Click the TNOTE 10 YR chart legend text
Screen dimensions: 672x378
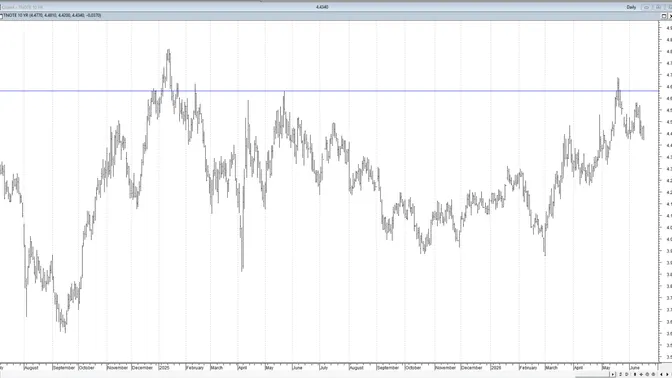pyautogui.click(x=52, y=15)
